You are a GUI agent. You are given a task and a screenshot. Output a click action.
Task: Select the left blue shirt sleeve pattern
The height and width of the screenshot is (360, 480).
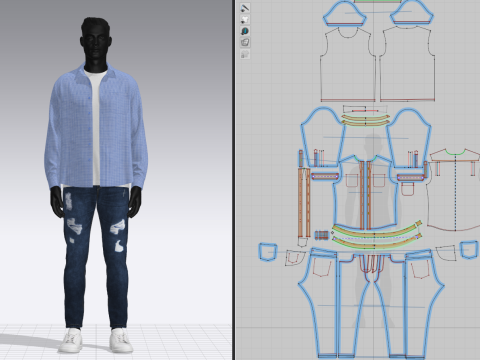[323, 137]
